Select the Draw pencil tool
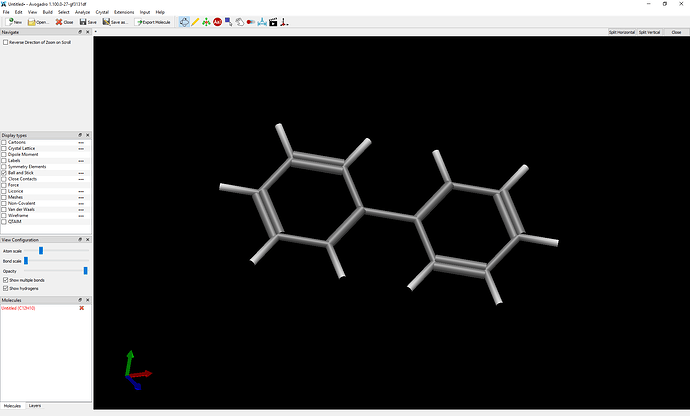 pos(195,22)
